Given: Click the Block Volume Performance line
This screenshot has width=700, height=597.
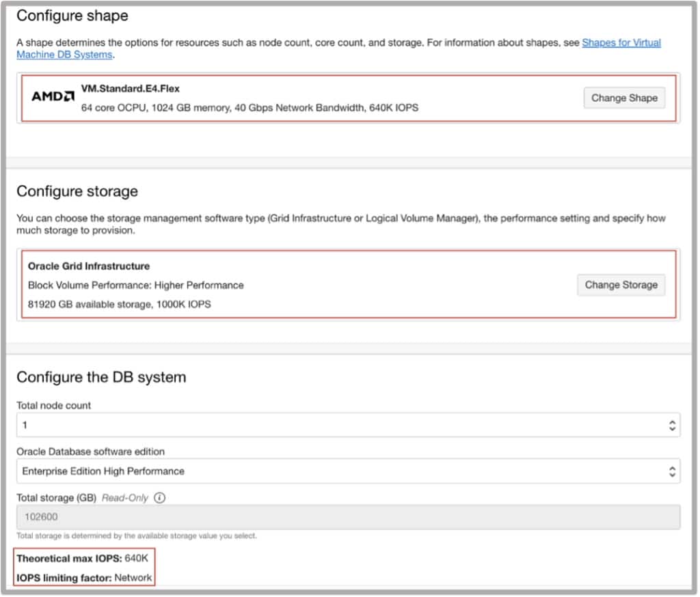Looking at the screenshot, I should [135, 285].
